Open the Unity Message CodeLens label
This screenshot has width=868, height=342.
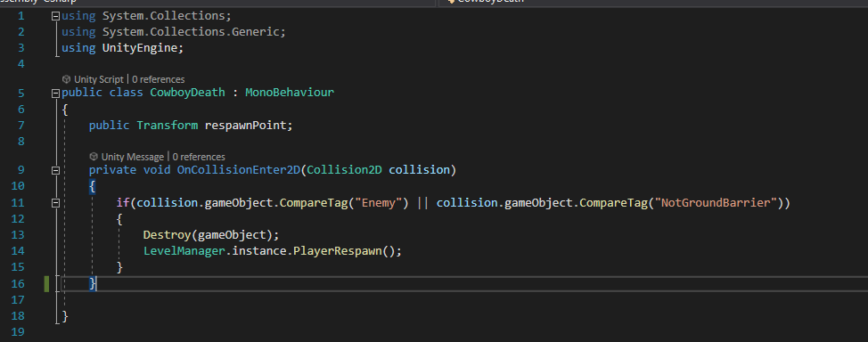point(132,157)
